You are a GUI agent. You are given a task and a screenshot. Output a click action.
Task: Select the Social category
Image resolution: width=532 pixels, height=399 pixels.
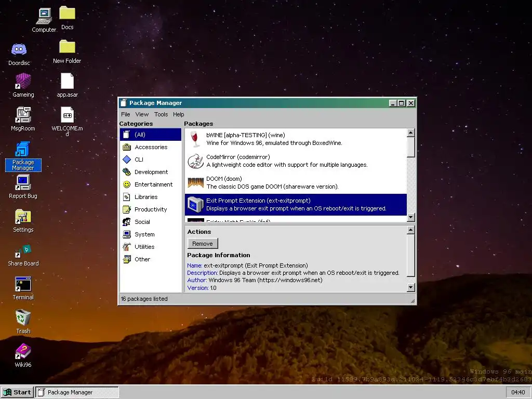click(151, 222)
